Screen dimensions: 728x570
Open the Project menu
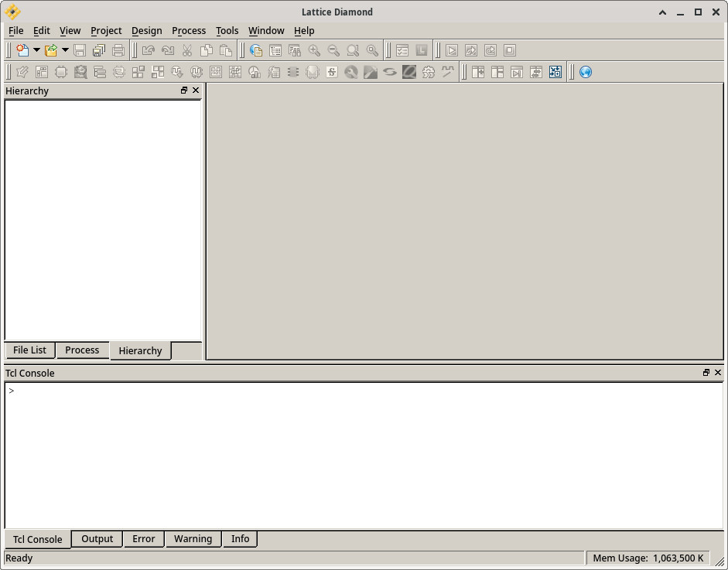coord(106,31)
